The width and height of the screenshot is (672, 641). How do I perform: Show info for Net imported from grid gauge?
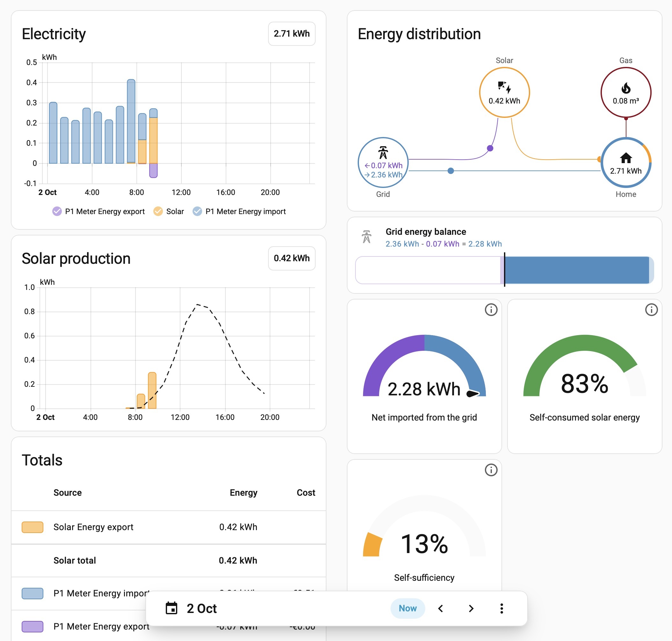tap(491, 310)
